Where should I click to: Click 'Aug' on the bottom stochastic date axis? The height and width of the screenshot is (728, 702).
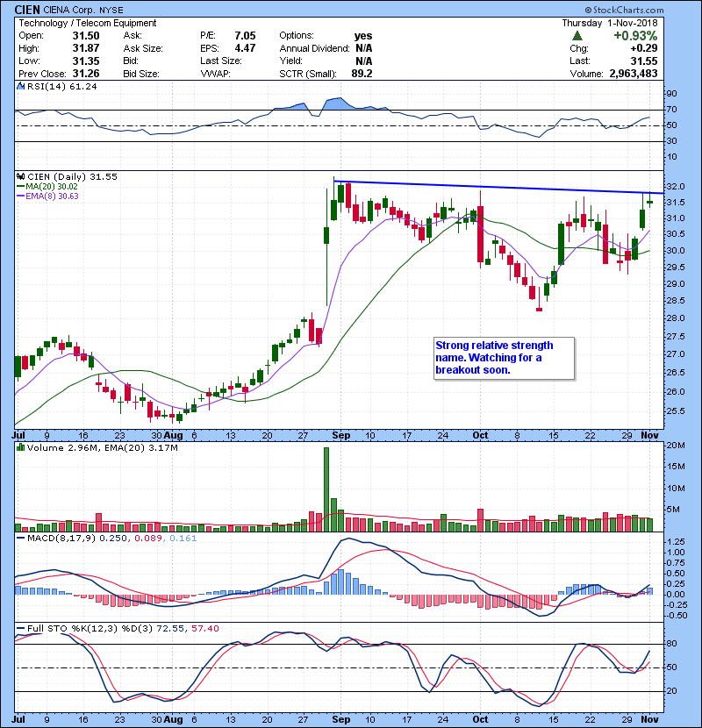point(173,719)
